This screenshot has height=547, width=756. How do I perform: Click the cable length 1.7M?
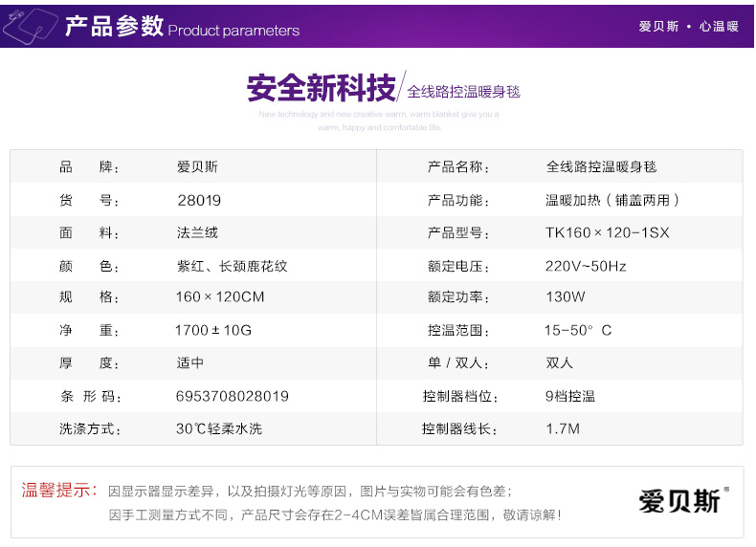[x=563, y=428]
